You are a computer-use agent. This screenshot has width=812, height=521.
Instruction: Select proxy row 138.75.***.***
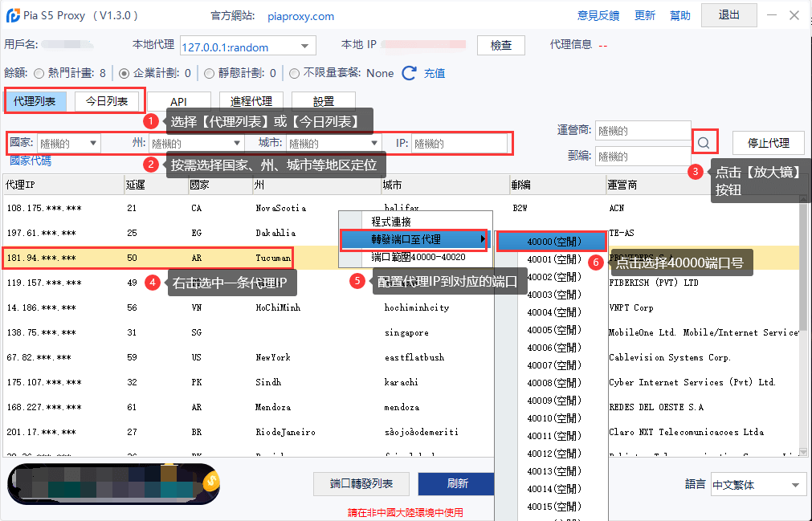click(402, 332)
